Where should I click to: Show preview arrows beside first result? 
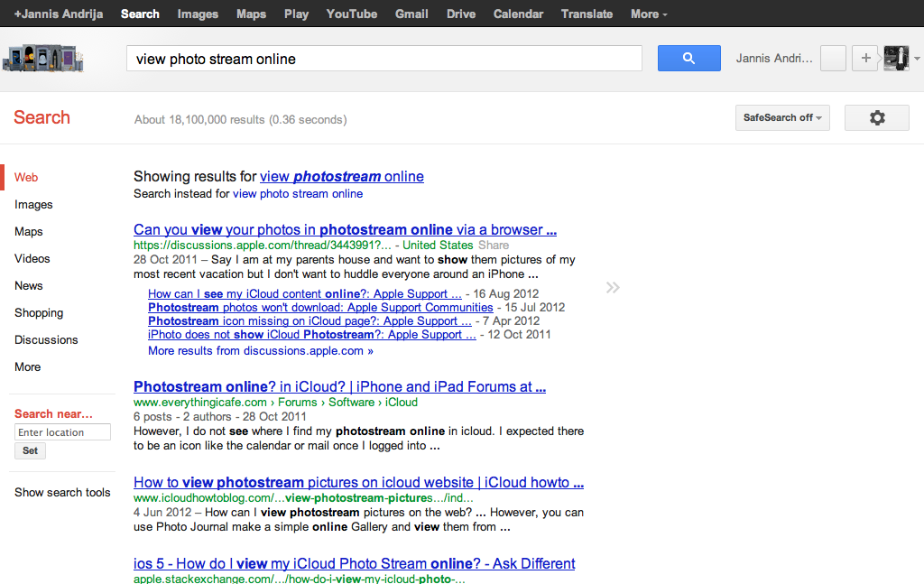tap(613, 288)
